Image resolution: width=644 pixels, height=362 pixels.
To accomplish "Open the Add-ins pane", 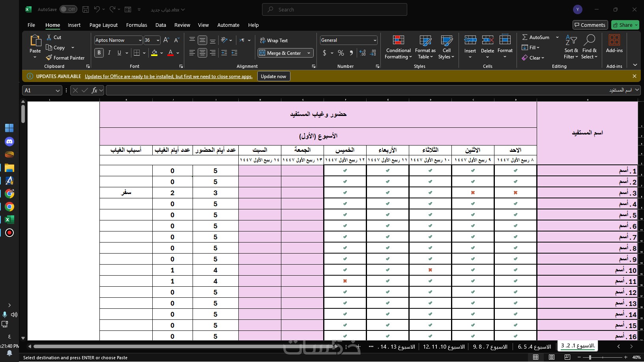I will pyautogui.click(x=614, y=43).
